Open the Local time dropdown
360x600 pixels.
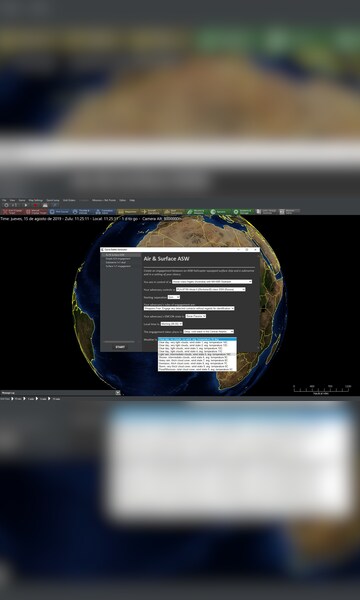click(171, 324)
